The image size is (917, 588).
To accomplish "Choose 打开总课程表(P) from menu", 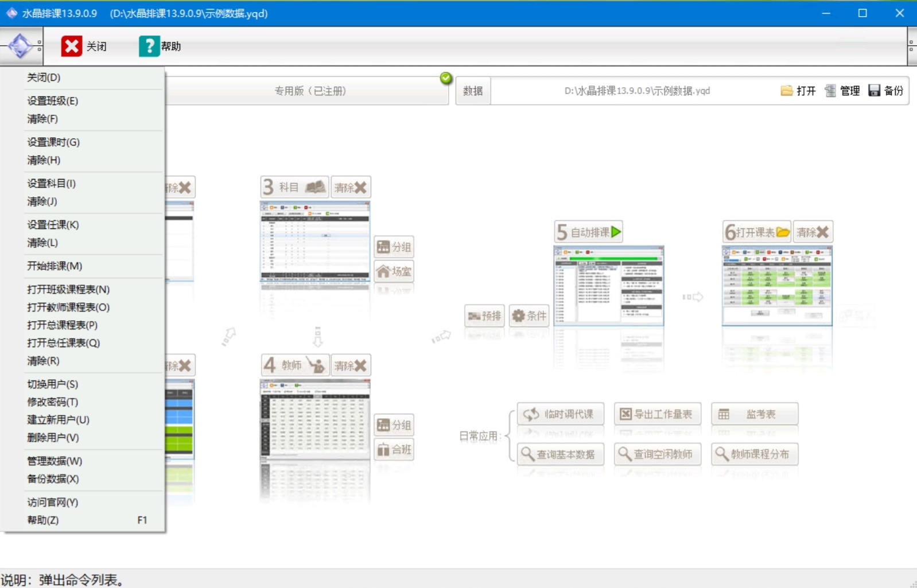I will 83,325.
